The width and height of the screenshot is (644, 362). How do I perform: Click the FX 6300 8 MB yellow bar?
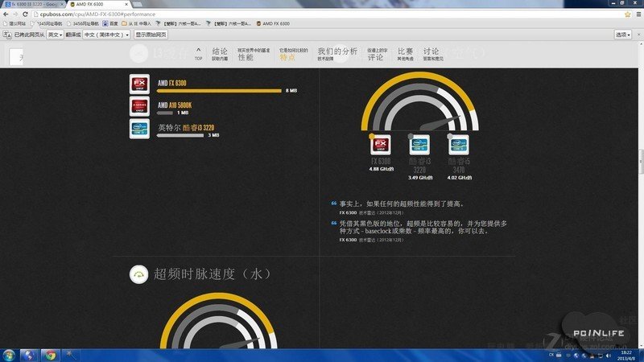tap(219, 91)
